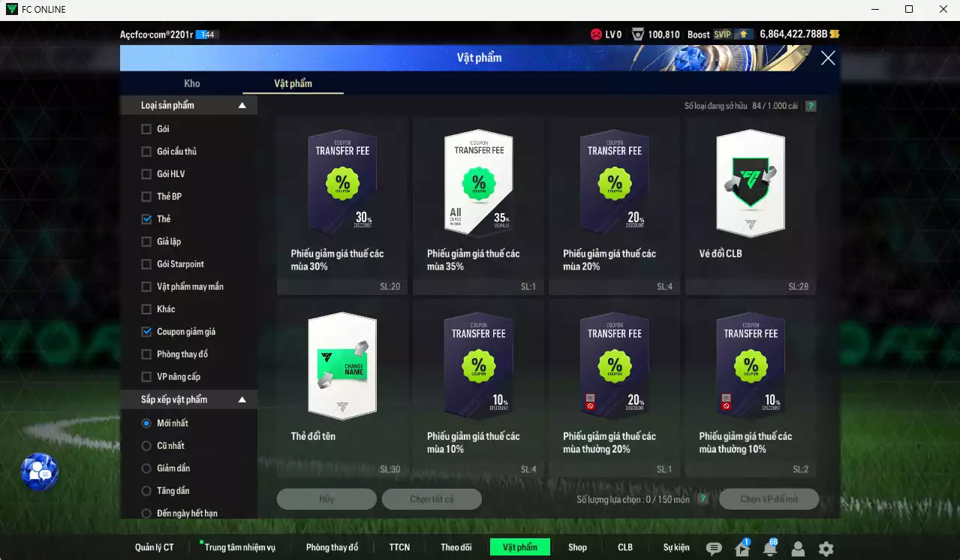
Task: Click the floating blue community chat bubble
Action: pyautogui.click(x=39, y=472)
